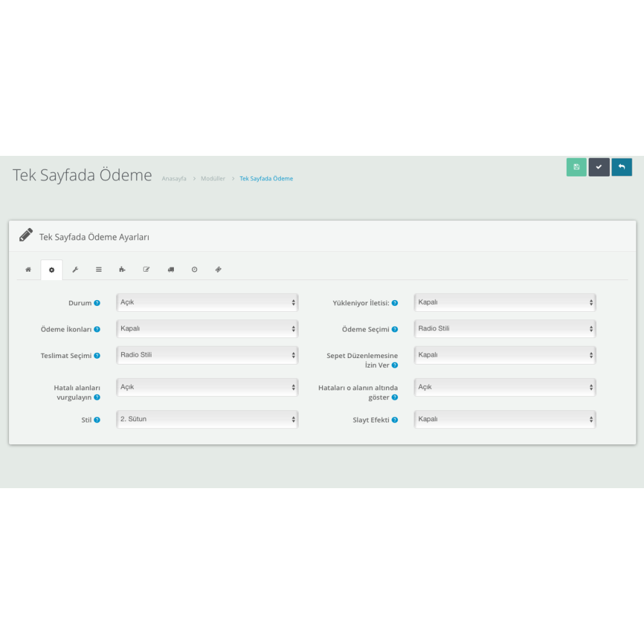The width and height of the screenshot is (644, 644).
Task: Expand the Yükleniyor İletisi selection
Action: point(505,302)
